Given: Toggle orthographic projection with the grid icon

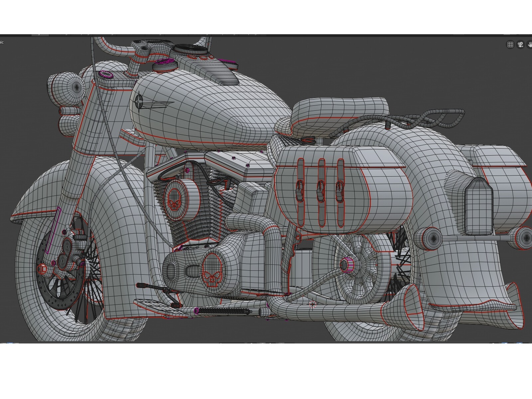Looking at the screenshot, I should tap(510, 45).
